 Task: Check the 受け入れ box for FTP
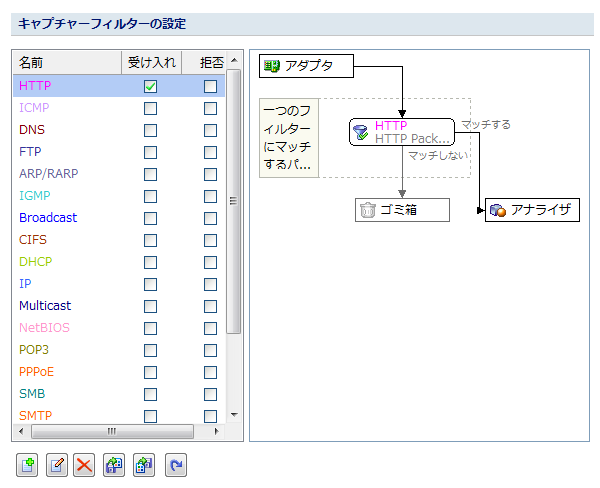point(150,152)
